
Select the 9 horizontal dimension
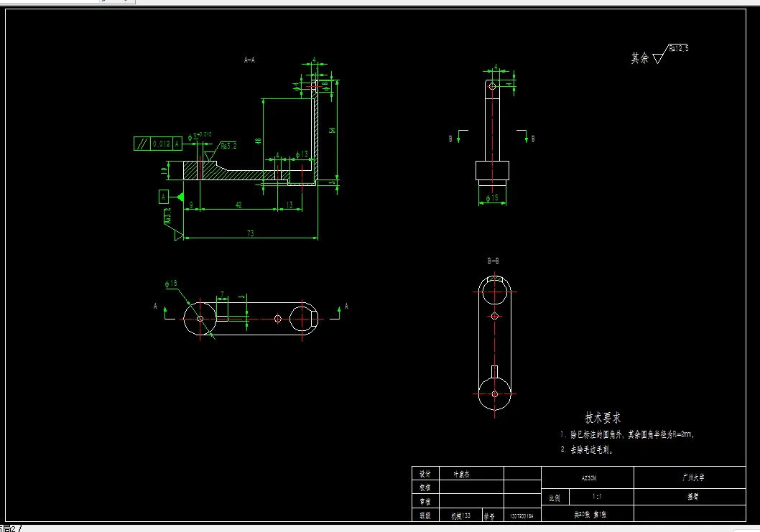tap(192, 205)
